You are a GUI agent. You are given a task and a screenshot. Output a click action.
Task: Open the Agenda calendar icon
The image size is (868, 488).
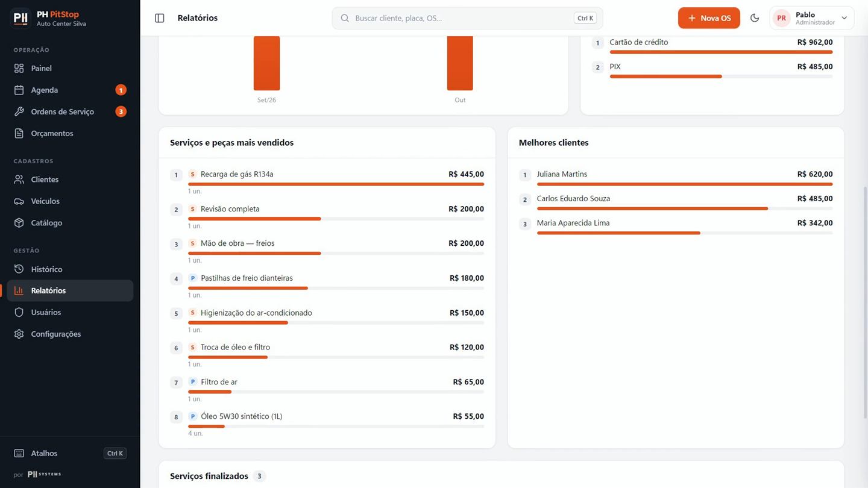(x=19, y=90)
